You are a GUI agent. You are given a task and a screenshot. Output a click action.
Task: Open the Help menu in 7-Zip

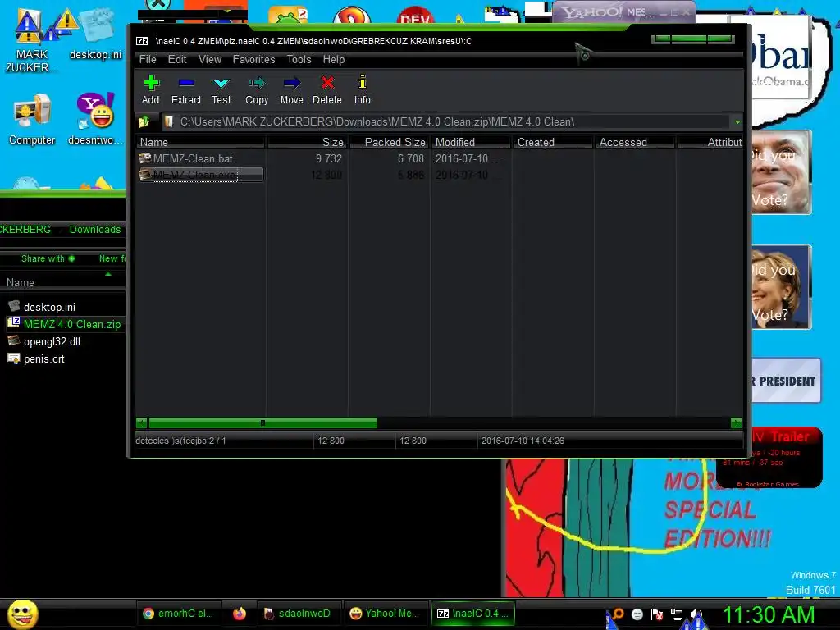(x=334, y=59)
